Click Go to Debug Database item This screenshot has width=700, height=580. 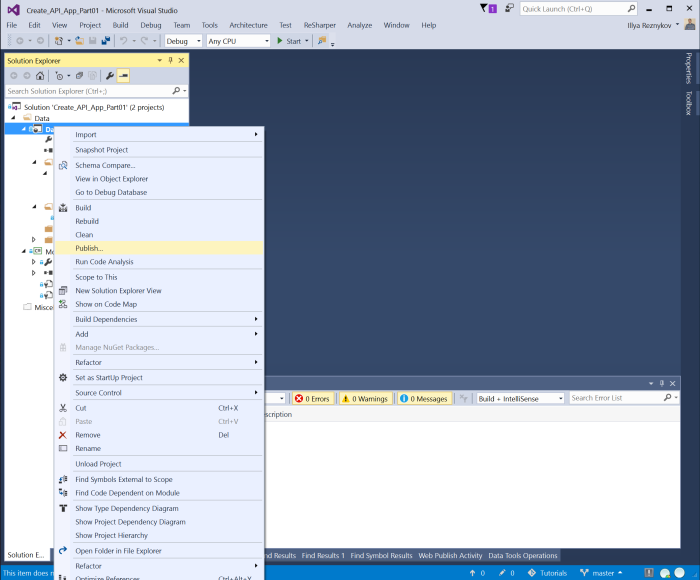point(159,192)
